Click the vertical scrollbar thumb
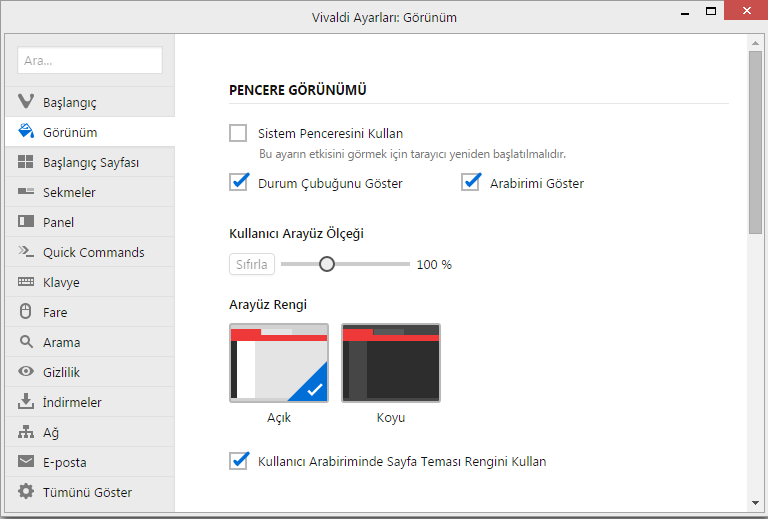Screen dimensions: 768x519 coord(755,142)
